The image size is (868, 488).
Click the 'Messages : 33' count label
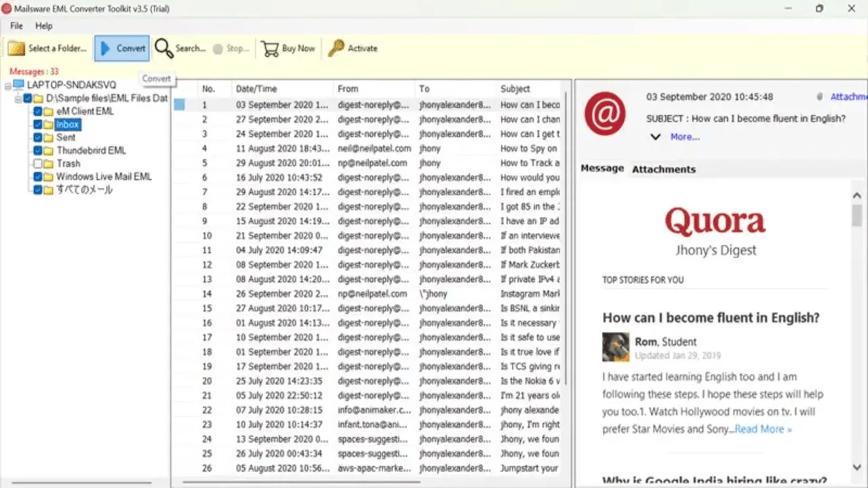tap(34, 71)
